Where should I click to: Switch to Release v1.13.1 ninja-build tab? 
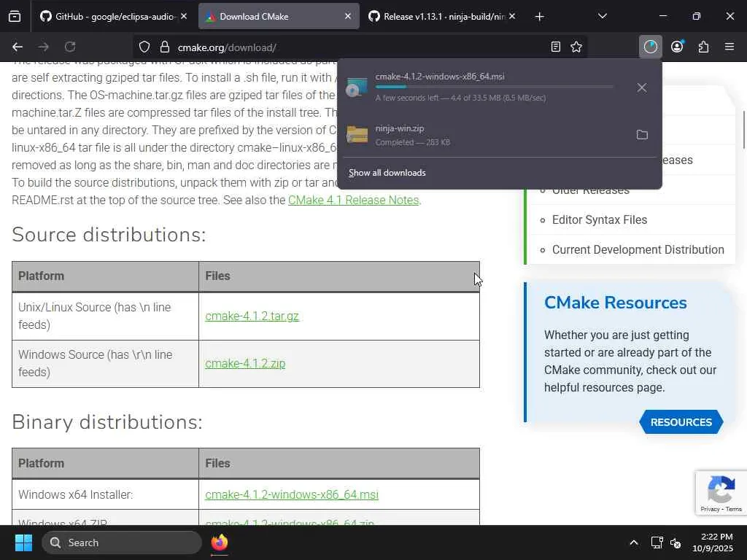pos(441,16)
